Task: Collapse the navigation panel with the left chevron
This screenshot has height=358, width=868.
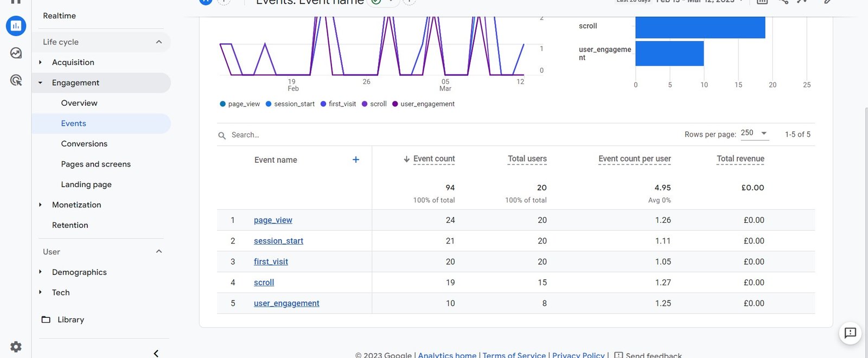Action: coord(156,353)
